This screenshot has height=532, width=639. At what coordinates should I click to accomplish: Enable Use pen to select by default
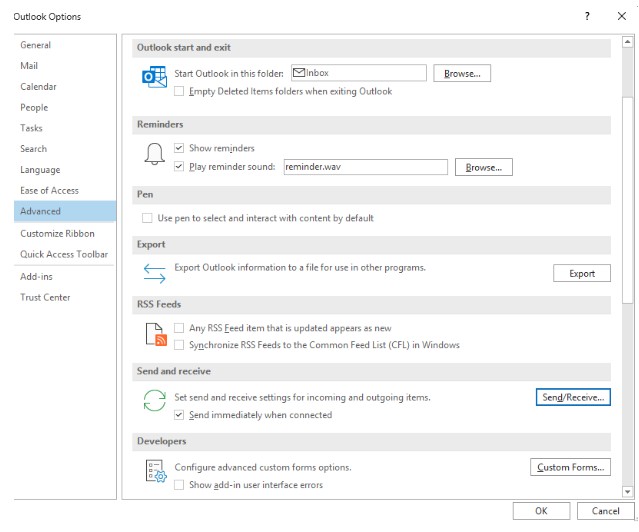[147, 218]
